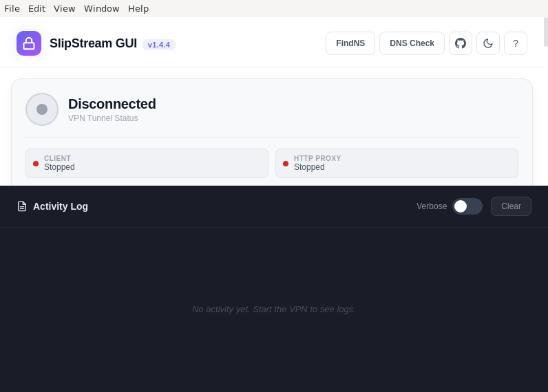The width and height of the screenshot is (548, 392).
Task: Click the Activity Log document icon
Action: 22,206
